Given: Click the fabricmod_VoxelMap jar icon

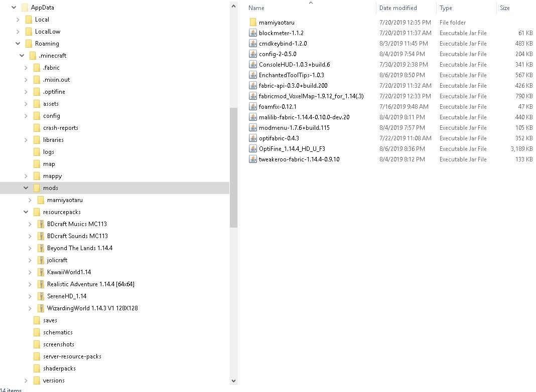Looking at the screenshot, I should point(252,96).
